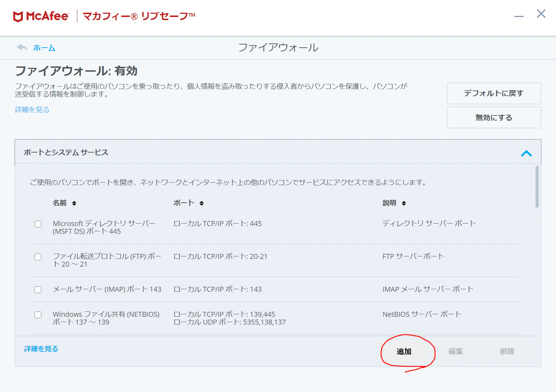Collapse the ポートとシステム サービス section chevron
Image resolution: width=556 pixels, height=392 pixels.
526,153
